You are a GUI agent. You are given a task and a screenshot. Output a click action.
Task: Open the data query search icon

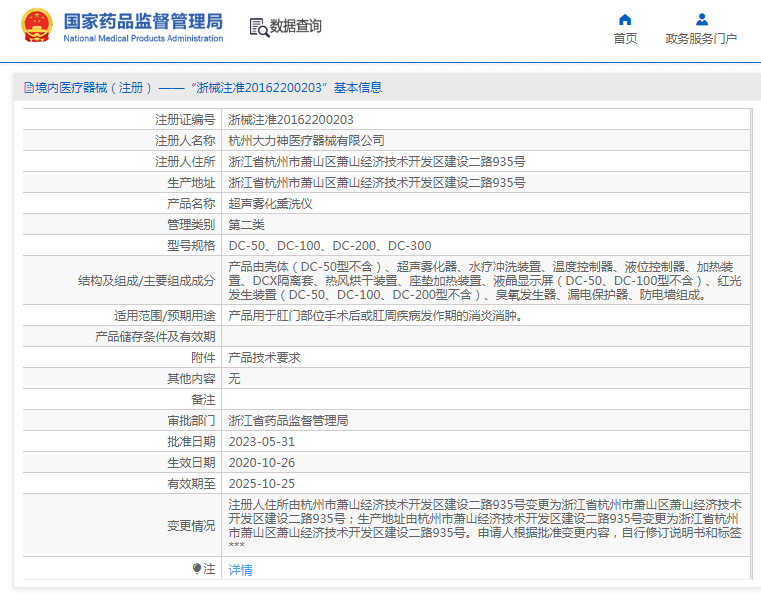[x=259, y=27]
